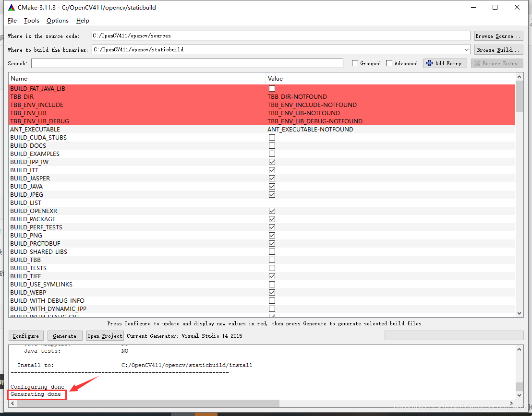Select the BUILD_LIST entry row
This screenshot has height=416, width=532.
click(x=262, y=203)
